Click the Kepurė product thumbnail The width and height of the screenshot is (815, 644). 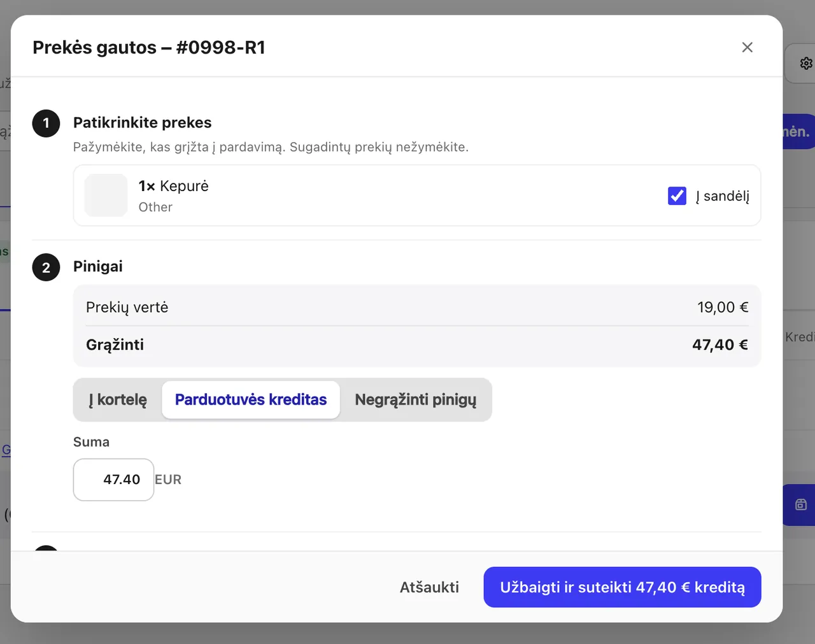[106, 196]
